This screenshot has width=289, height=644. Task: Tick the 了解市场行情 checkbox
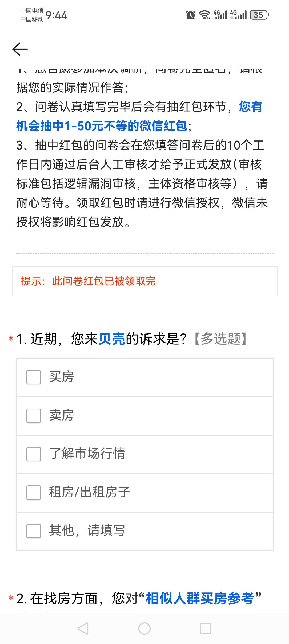[x=34, y=454]
